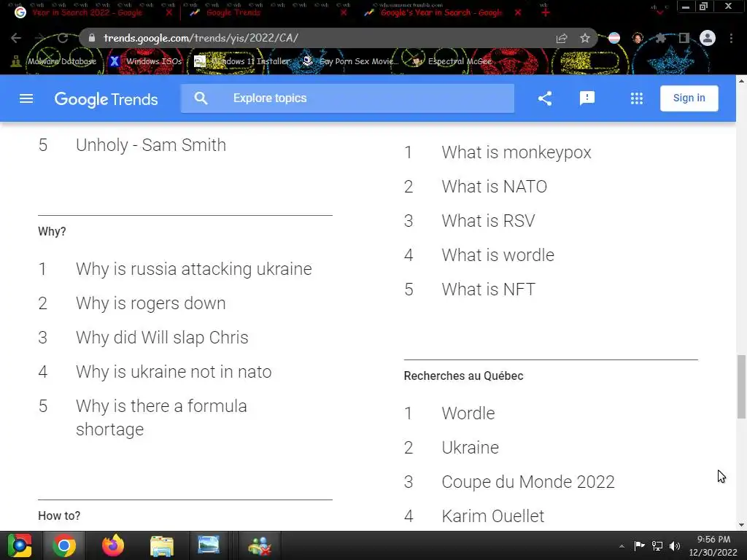This screenshot has width=747, height=560.
Task: Open Windows 11 Installer bookmark
Action: click(242, 61)
